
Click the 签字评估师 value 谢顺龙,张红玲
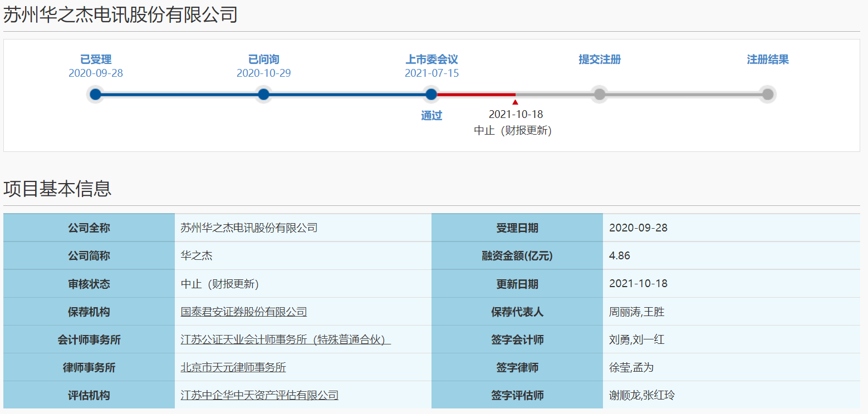coord(642,395)
